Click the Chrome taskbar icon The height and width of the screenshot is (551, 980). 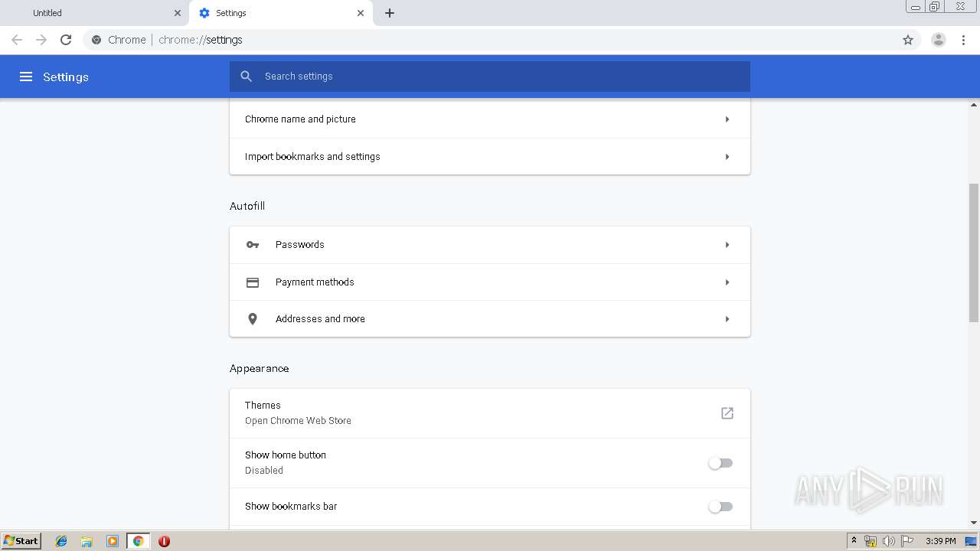(139, 541)
